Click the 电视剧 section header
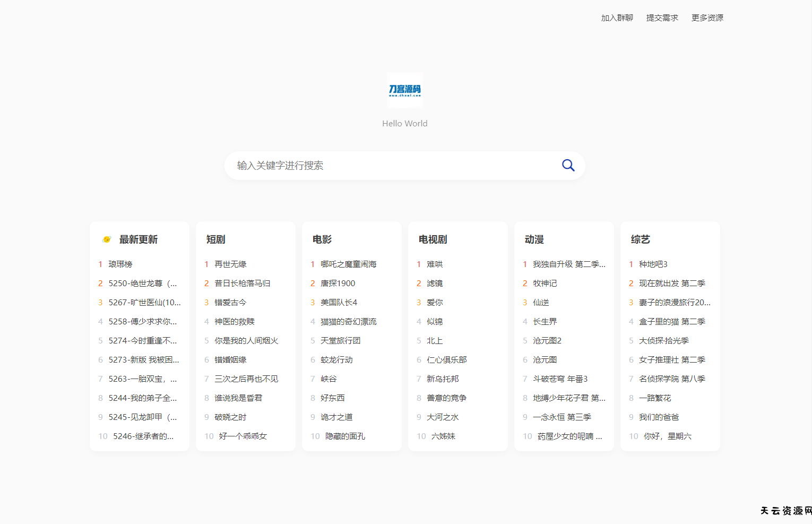Screen dimensions: 812x524 (x=433, y=239)
